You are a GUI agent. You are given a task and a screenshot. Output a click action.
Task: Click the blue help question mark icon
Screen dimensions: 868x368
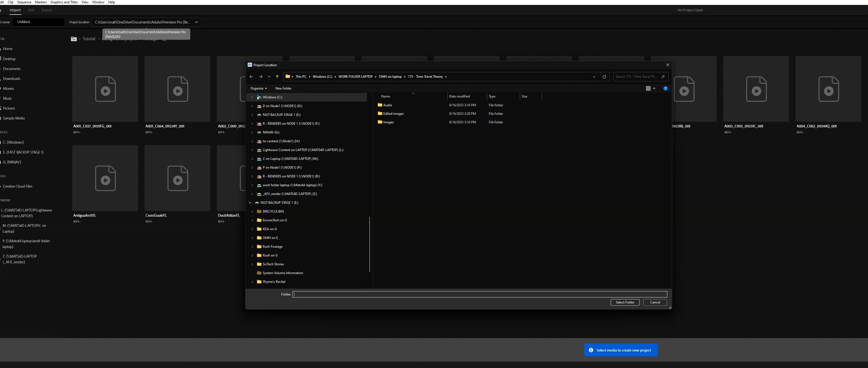point(665,88)
